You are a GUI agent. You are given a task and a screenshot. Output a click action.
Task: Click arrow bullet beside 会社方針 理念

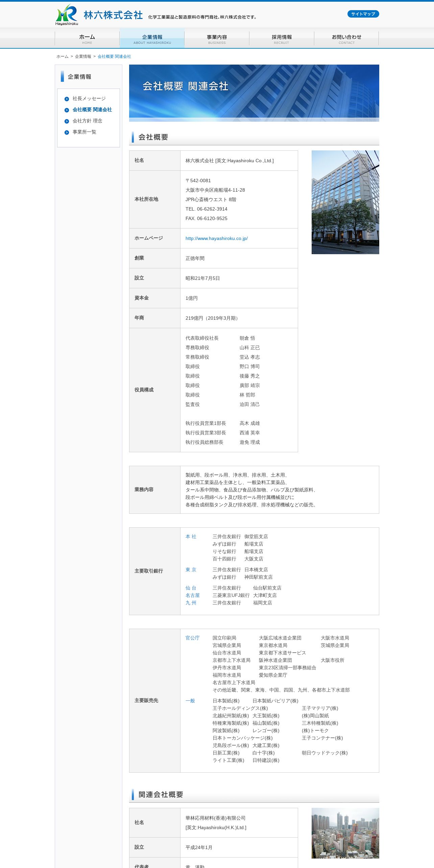coord(67,121)
